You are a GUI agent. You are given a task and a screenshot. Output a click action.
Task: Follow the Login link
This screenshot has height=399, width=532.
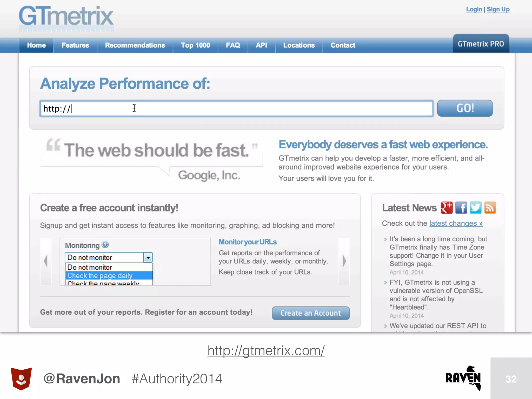[474, 9]
